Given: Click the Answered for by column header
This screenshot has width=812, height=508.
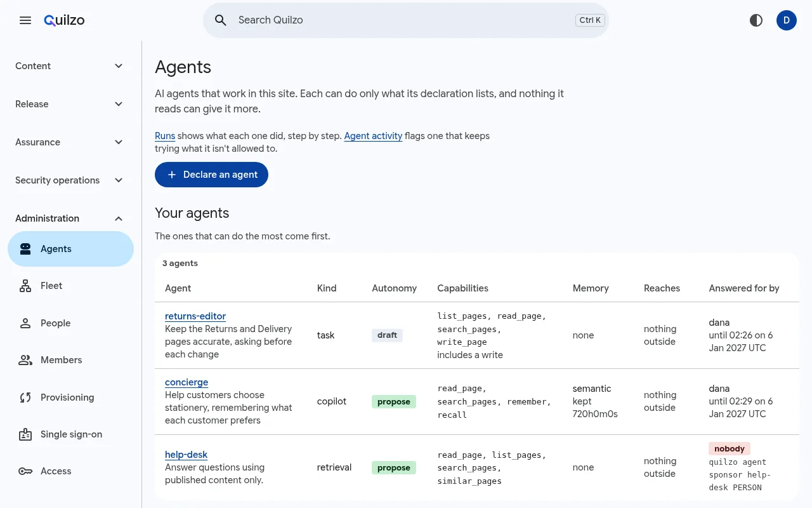Looking at the screenshot, I should pyautogui.click(x=744, y=288).
